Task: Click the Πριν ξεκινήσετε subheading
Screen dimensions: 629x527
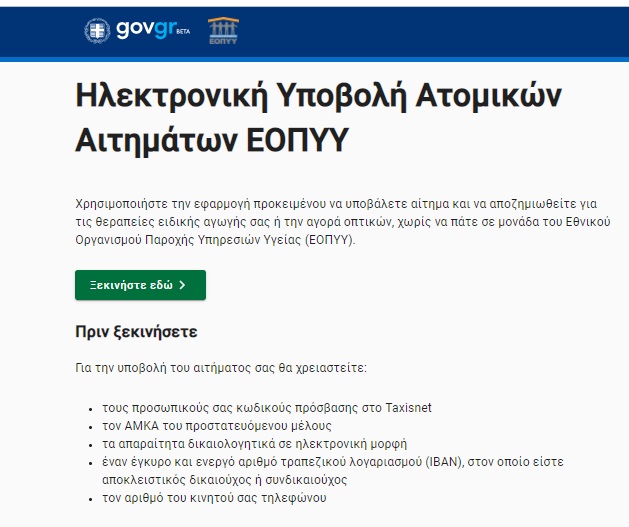Action: tap(136, 332)
